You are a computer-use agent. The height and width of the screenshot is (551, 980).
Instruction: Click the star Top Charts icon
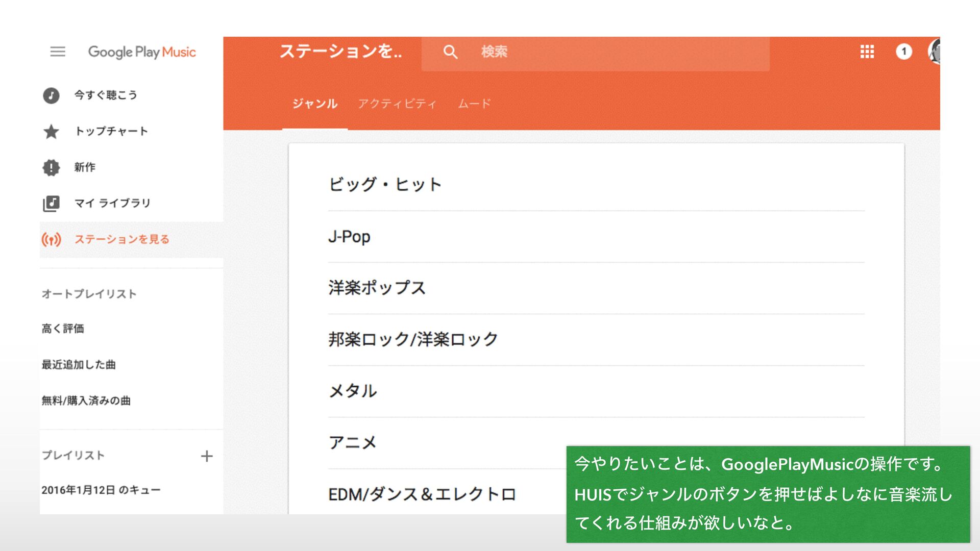[51, 132]
